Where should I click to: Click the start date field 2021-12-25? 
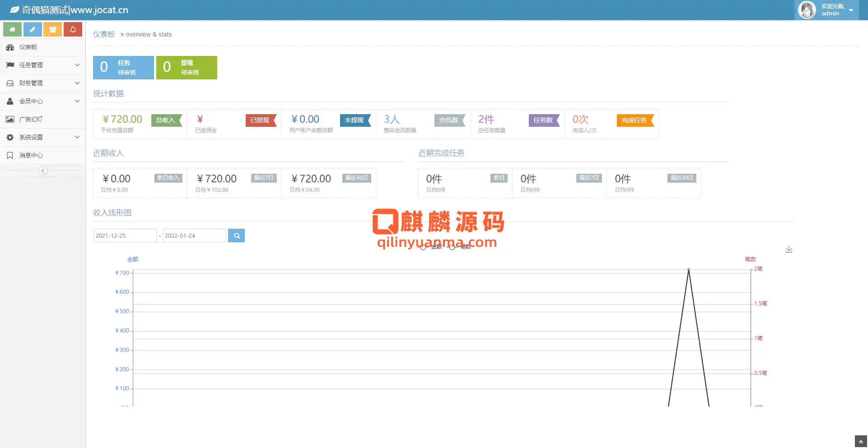point(125,236)
